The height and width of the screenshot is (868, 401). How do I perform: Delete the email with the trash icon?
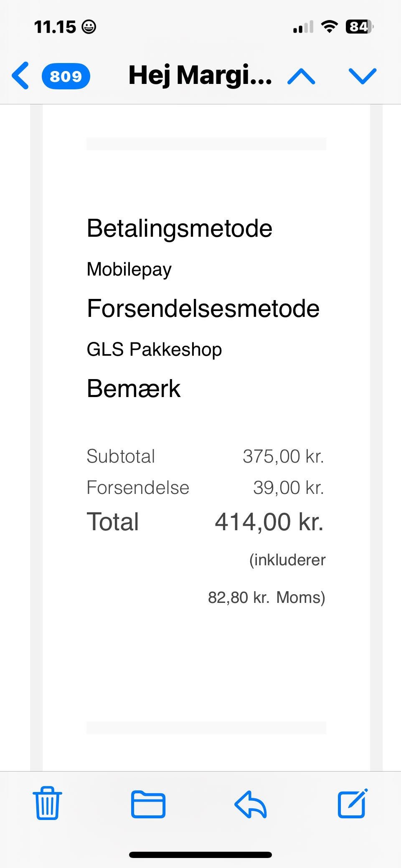click(x=47, y=803)
